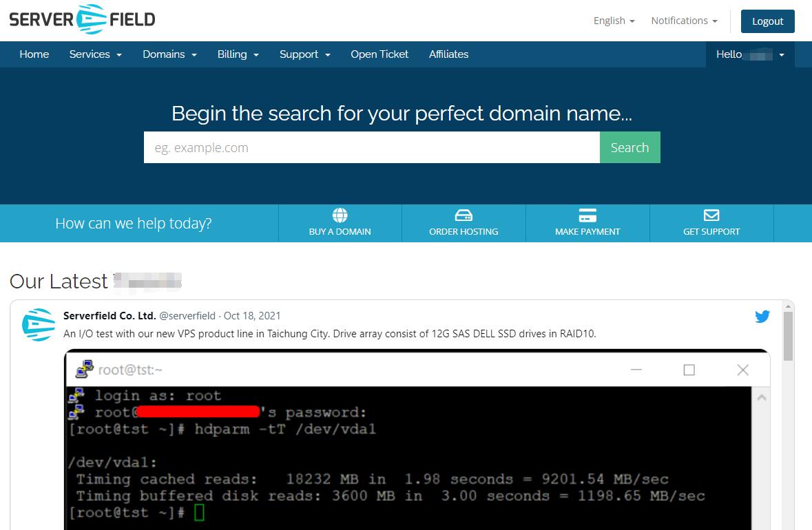Click the feed scrollbar up arrow
Viewport: 812px width, 530px height.
click(x=788, y=306)
